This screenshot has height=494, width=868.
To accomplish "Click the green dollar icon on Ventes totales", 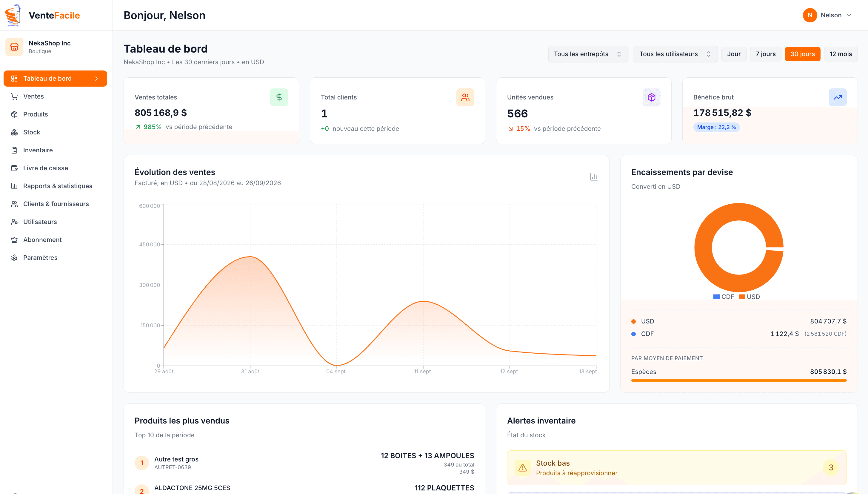I will click(279, 97).
